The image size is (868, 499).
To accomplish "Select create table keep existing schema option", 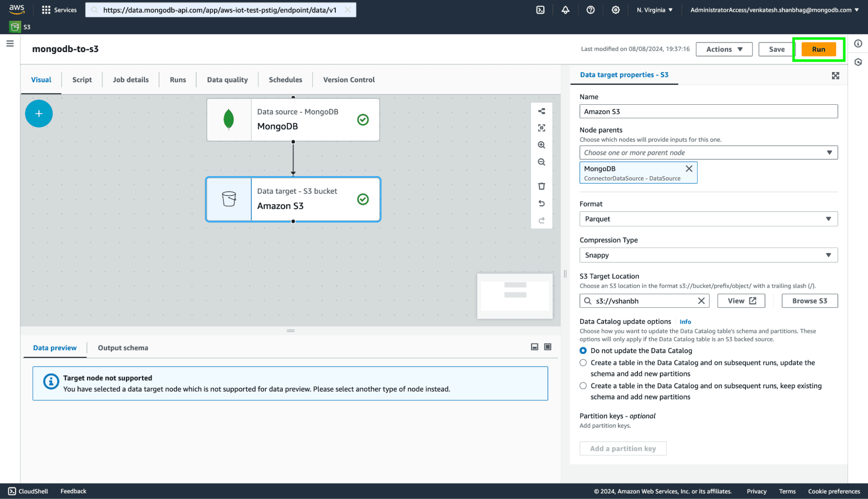I will (583, 386).
